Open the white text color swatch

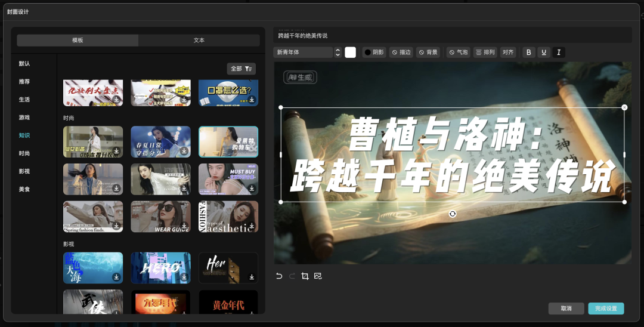[x=351, y=52]
